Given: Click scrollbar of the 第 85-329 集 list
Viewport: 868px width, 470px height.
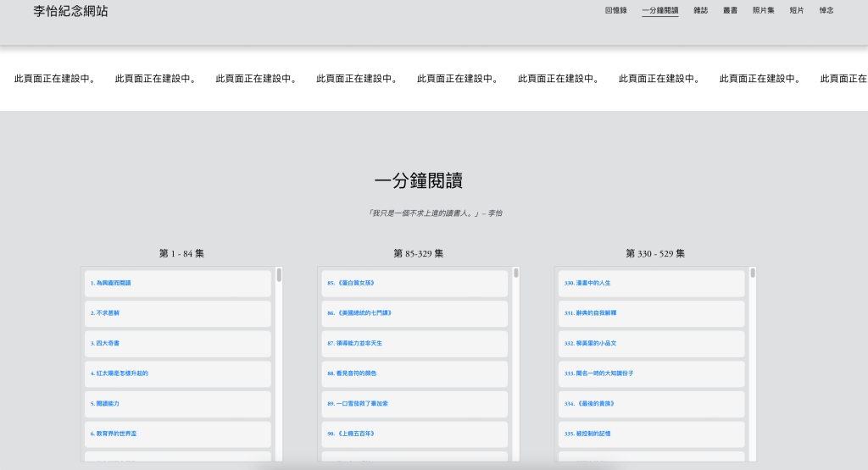Looking at the screenshot, I should pos(515,274).
